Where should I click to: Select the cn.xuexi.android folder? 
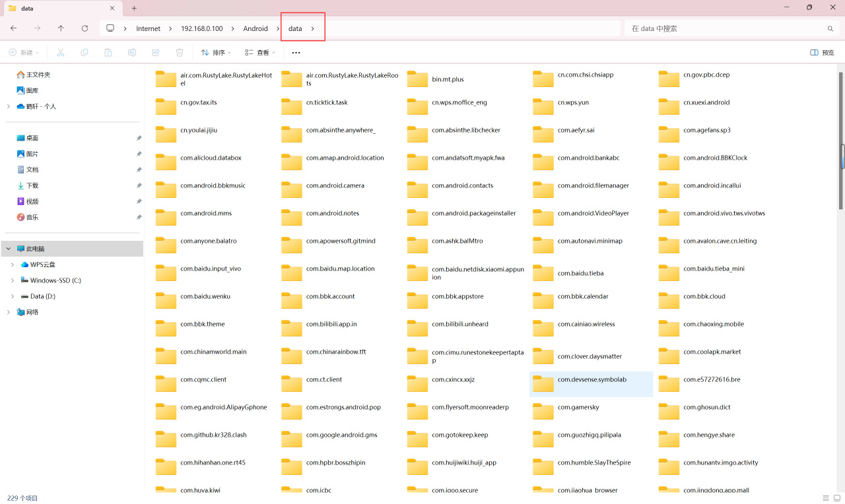tap(718, 107)
